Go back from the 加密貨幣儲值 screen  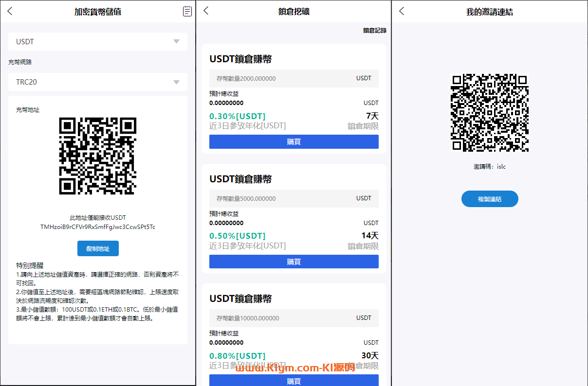[10, 11]
